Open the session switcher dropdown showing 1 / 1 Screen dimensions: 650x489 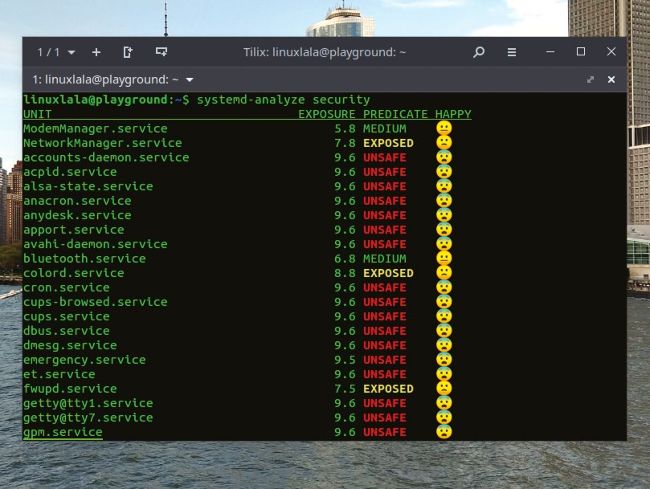55,52
